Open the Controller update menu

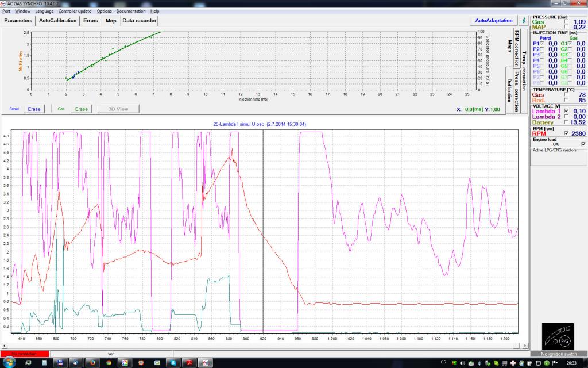75,11
